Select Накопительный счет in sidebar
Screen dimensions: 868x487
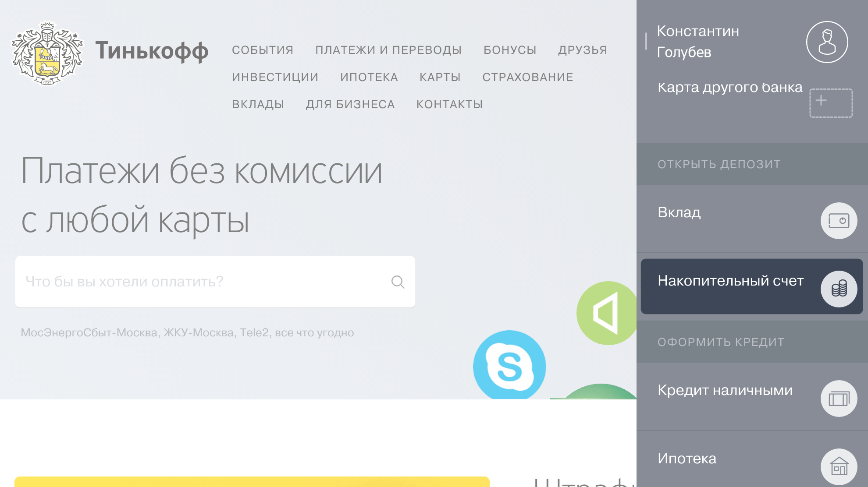tap(752, 286)
